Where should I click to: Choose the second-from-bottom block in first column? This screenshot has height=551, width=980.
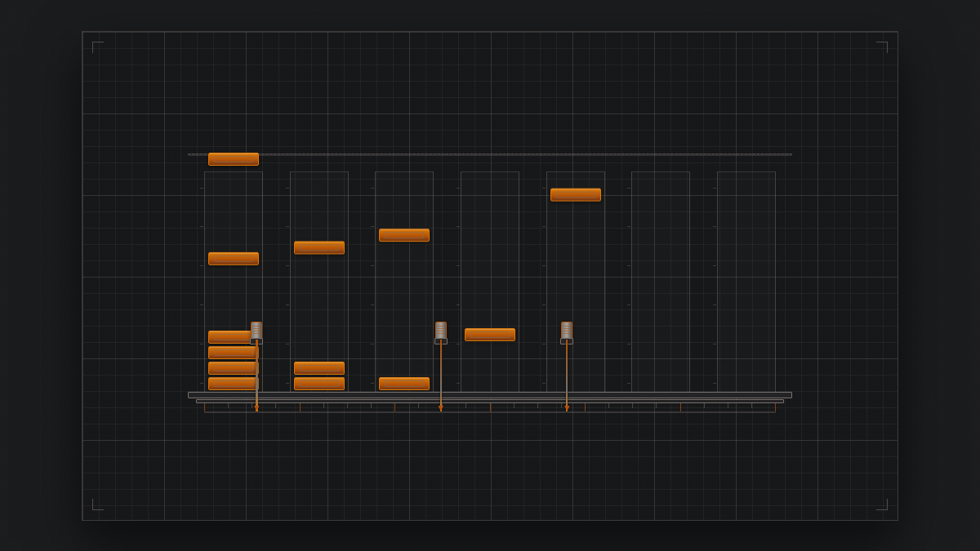point(234,368)
